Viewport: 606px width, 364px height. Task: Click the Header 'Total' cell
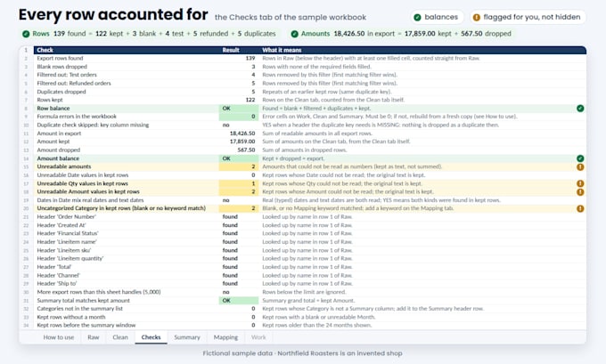coord(127,267)
